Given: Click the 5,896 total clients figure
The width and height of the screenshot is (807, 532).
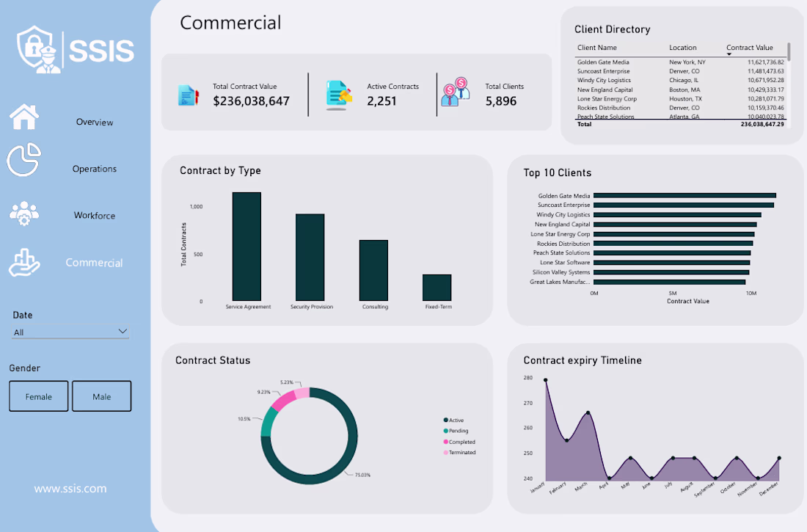Looking at the screenshot, I should pos(501,101).
